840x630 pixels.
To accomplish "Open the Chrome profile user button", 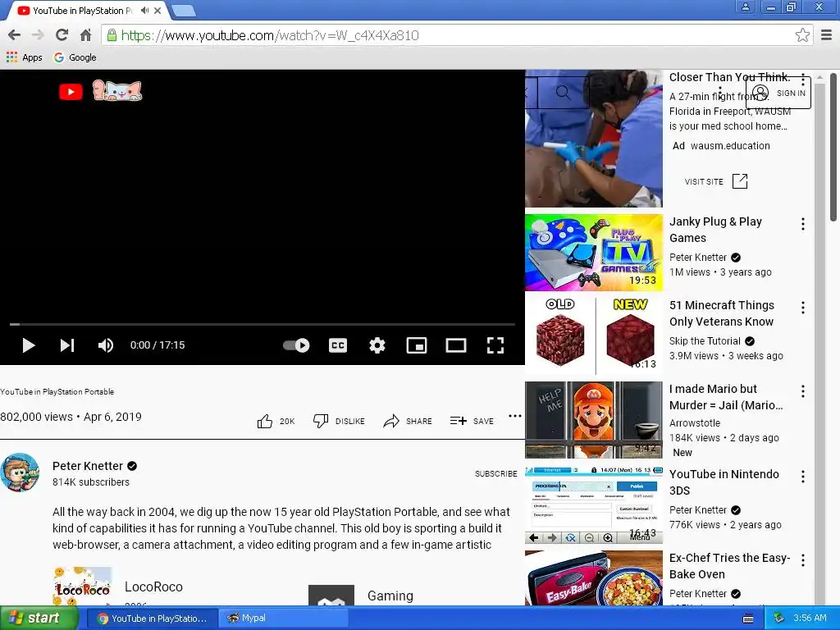I will [745, 7].
